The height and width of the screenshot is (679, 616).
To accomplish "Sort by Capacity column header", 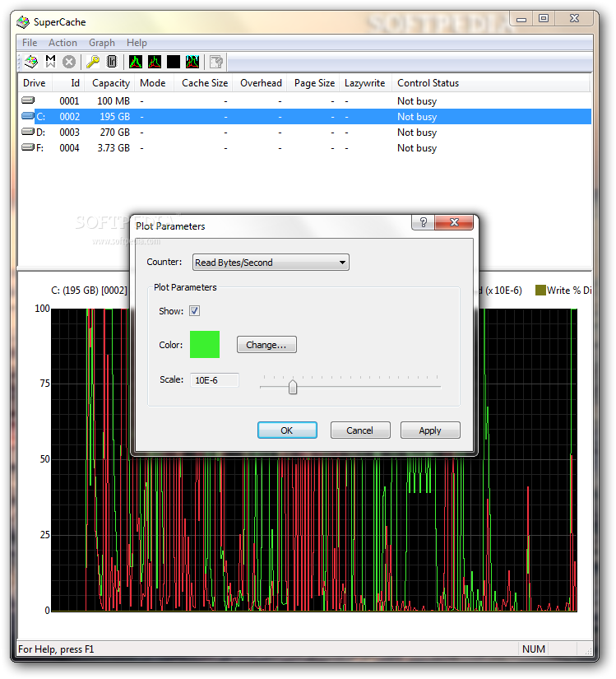I will click(111, 82).
